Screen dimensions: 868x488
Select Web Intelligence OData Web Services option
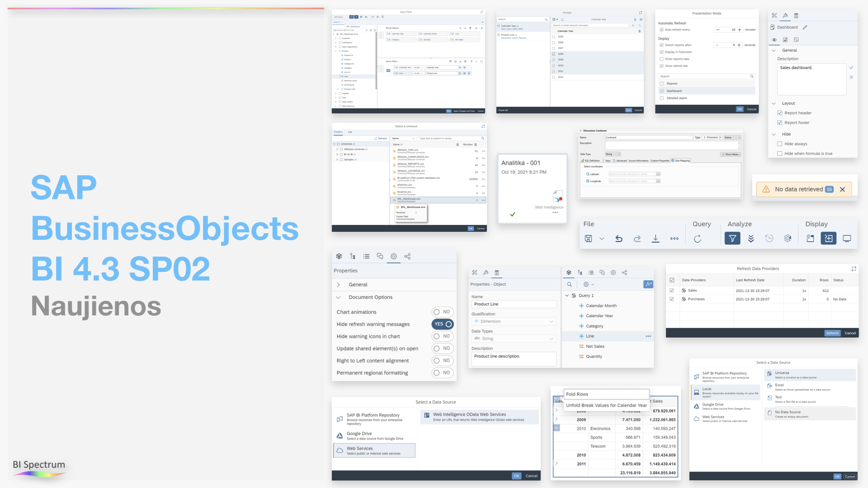480,417
